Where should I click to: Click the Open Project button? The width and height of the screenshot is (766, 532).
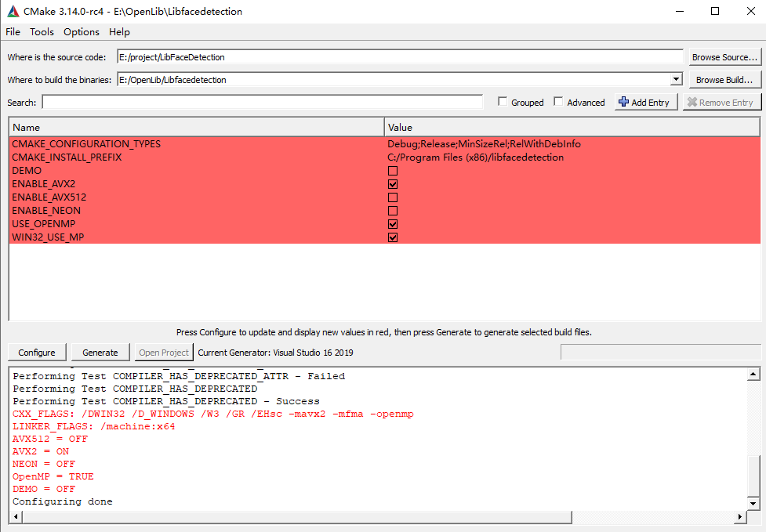pos(164,353)
